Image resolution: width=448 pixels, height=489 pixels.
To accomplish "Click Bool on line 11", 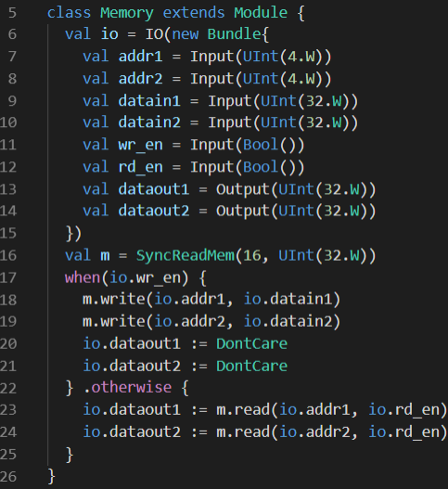I will point(261,145).
